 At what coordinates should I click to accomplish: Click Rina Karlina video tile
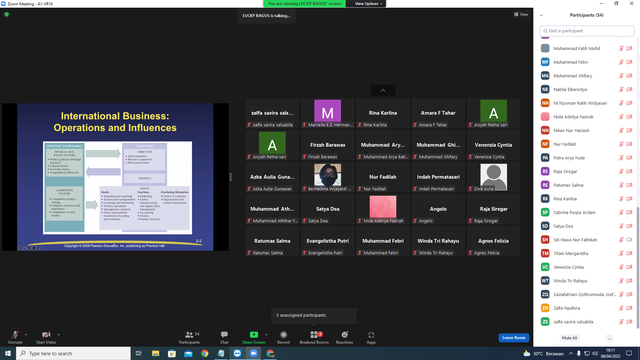point(383,113)
